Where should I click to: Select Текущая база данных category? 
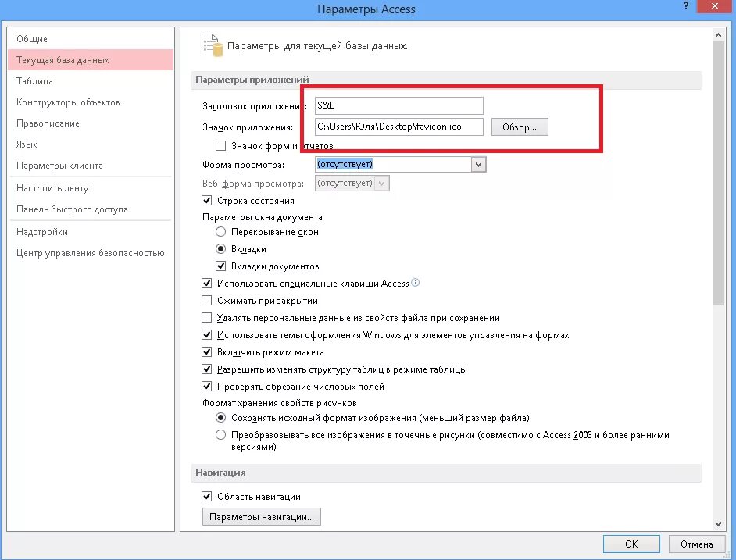click(91, 60)
